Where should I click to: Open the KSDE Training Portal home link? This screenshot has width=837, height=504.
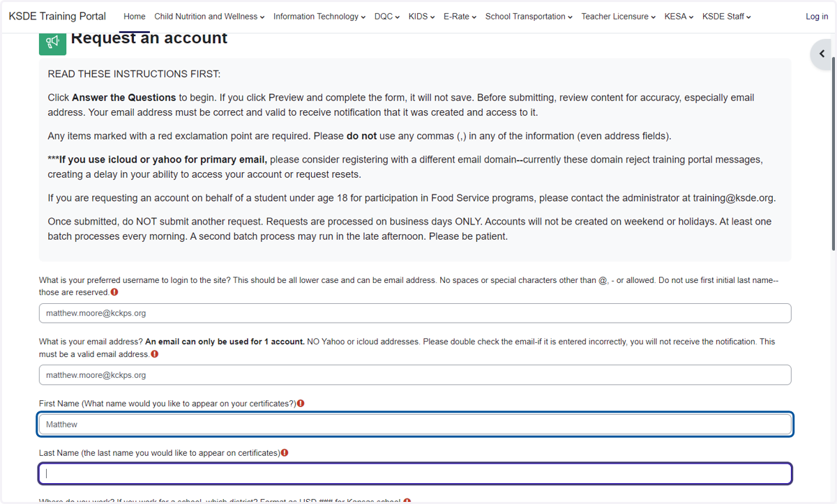click(57, 16)
